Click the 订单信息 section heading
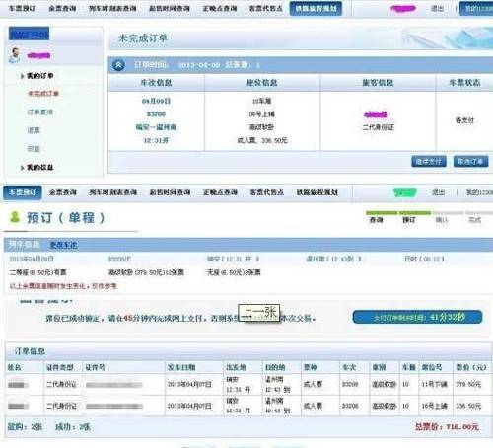493x448 pixels. coord(30,351)
